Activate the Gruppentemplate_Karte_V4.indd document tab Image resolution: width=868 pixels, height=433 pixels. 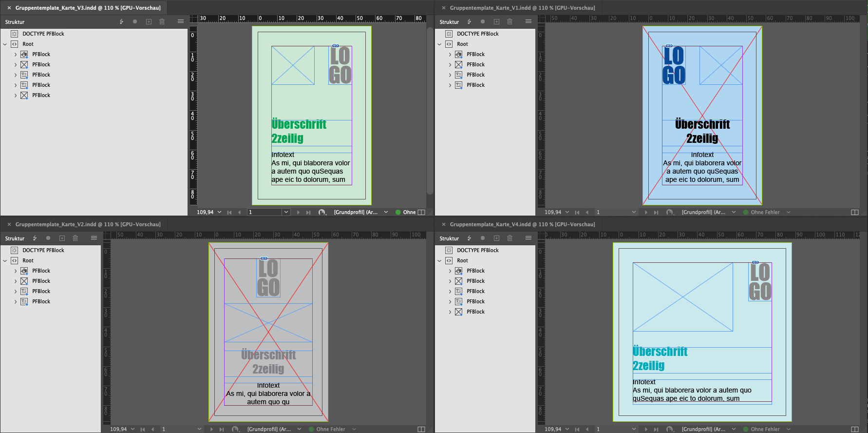coord(522,224)
